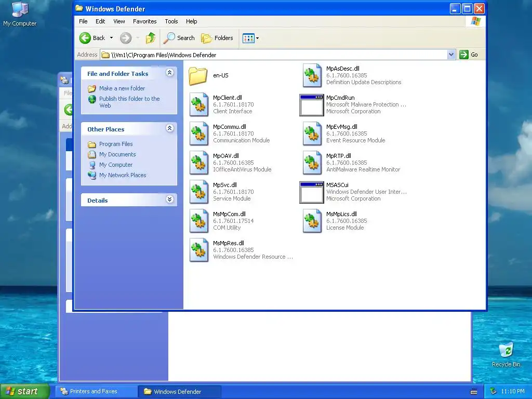Viewport: 532px width, 399px height.
Task: Click the system tray network icon
Action: 494,391
